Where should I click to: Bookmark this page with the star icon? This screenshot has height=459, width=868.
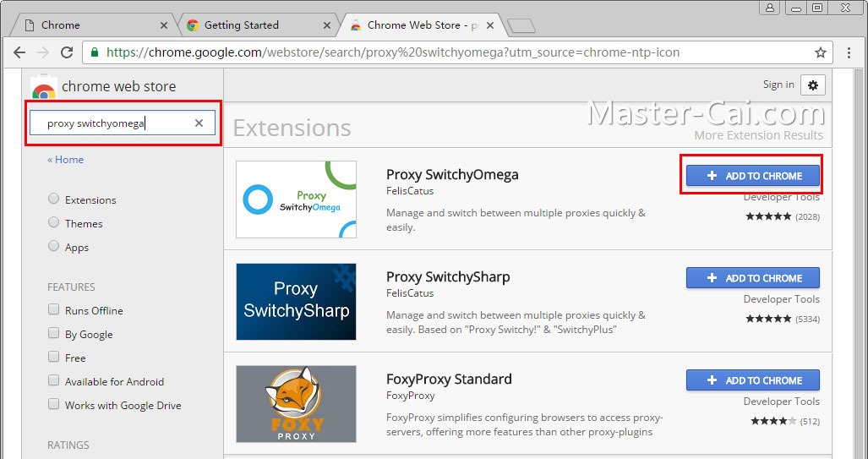pos(821,52)
